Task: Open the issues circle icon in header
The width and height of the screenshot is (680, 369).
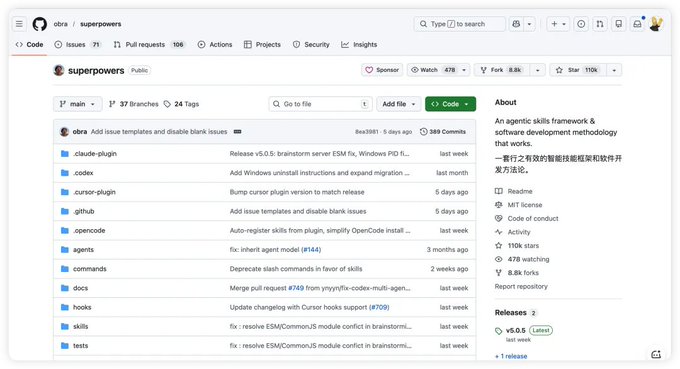Action: [581, 24]
